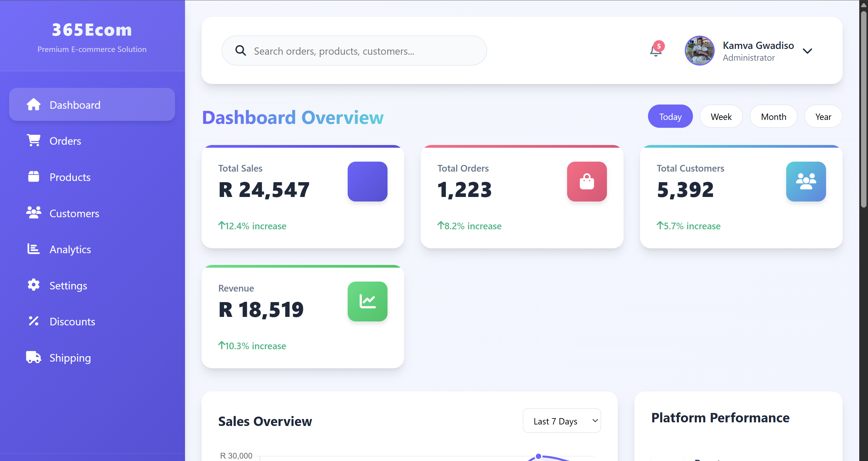Select the Orders cart icon in sidebar
The width and height of the screenshot is (868, 461).
(x=34, y=140)
